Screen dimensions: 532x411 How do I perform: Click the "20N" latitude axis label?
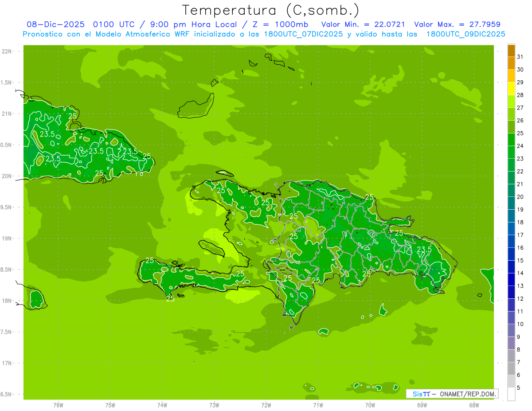[x=7, y=176]
